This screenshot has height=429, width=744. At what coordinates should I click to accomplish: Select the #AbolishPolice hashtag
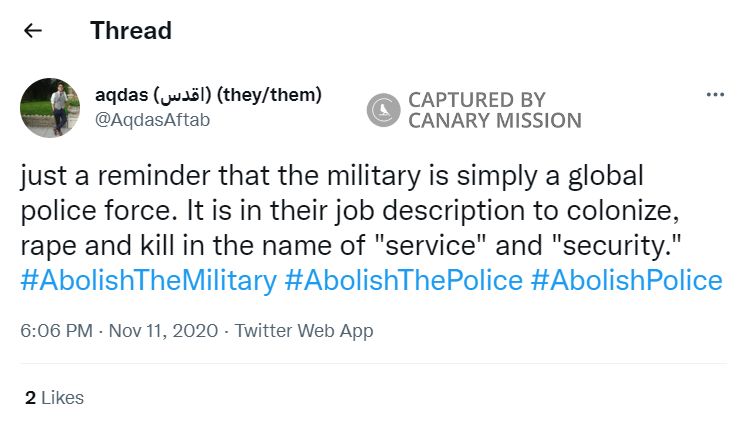(626, 281)
